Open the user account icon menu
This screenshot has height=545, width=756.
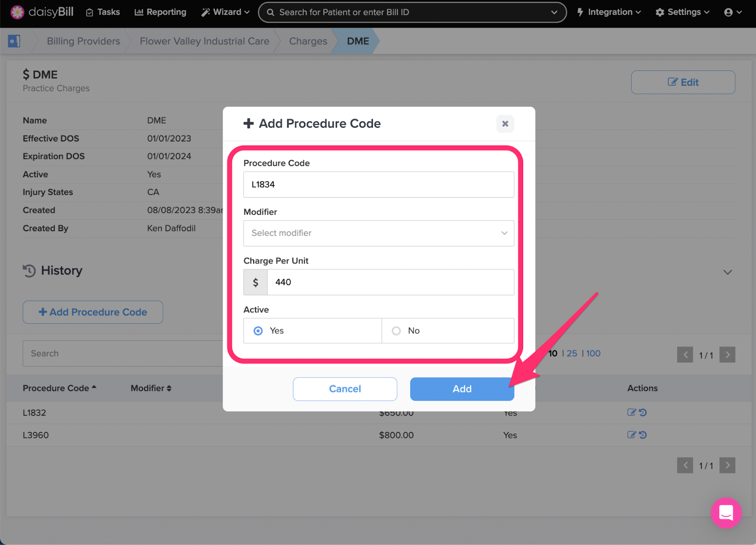(x=733, y=12)
